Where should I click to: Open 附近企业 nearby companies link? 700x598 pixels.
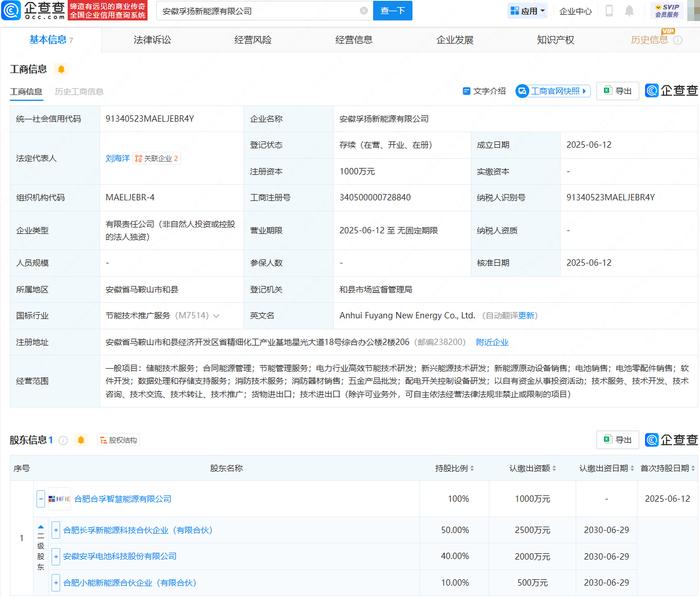pos(492,342)
